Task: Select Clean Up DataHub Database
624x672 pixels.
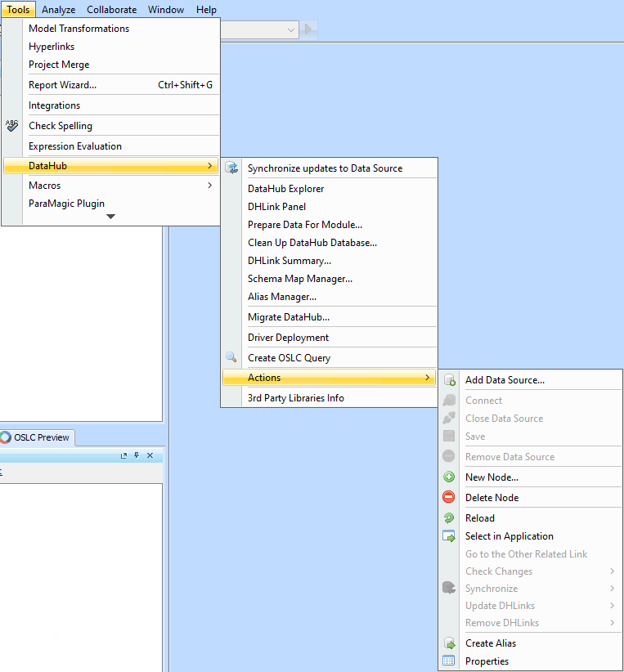Action: (330, 243)
